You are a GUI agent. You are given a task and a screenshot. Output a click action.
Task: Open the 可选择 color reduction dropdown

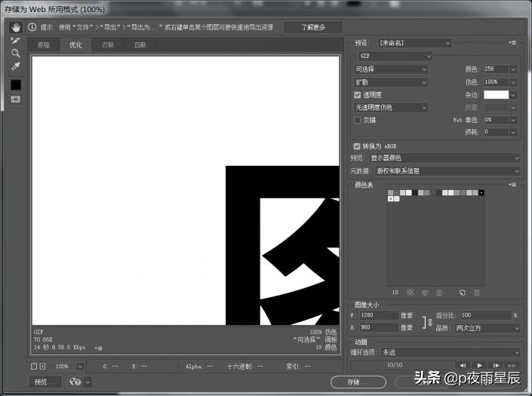point(391,69)
